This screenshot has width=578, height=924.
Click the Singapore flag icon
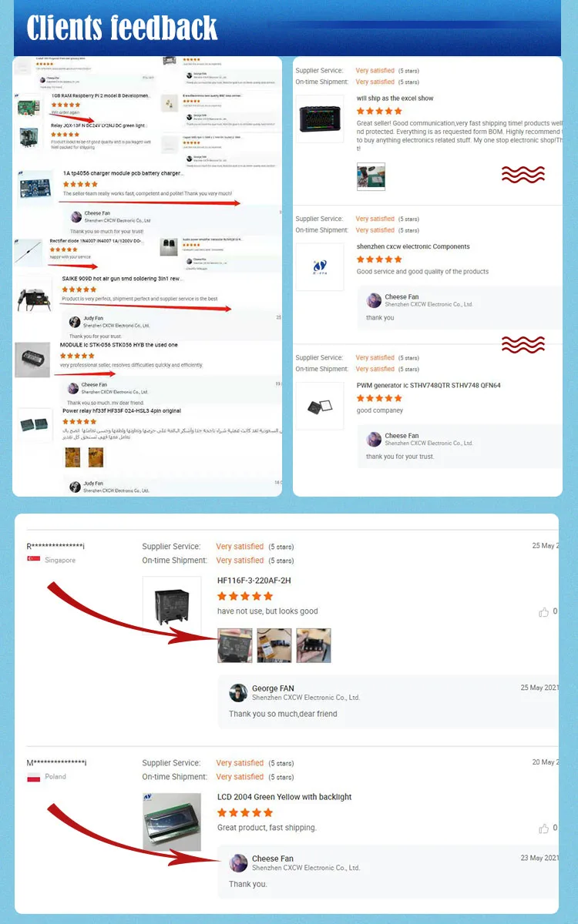tap(34, 560)
